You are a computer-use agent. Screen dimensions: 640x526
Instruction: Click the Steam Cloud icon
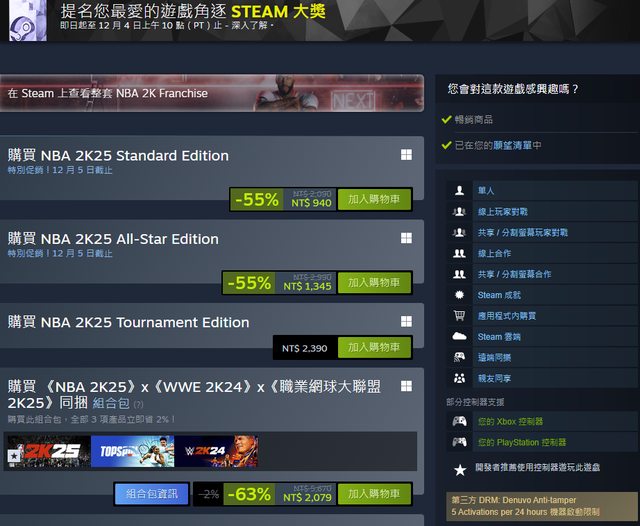point(459,336)
